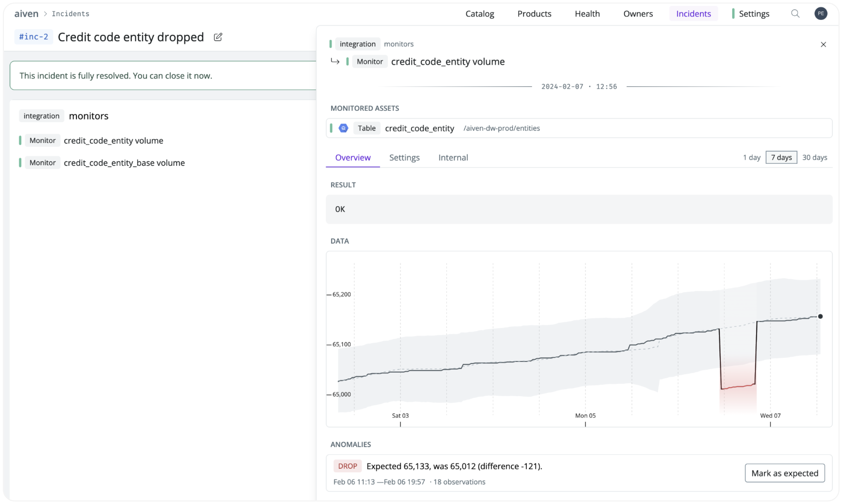Open search with the magnifier icon
842x504 pixels.
(x=795, y=14)
